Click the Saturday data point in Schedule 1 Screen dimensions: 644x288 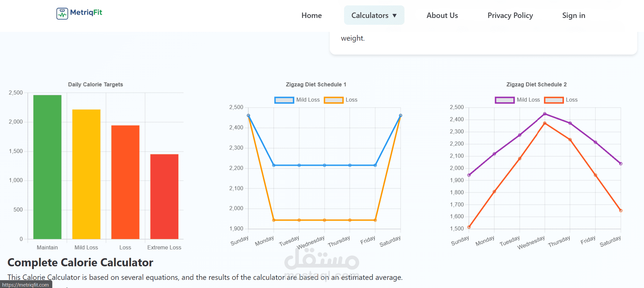point(400,116)
